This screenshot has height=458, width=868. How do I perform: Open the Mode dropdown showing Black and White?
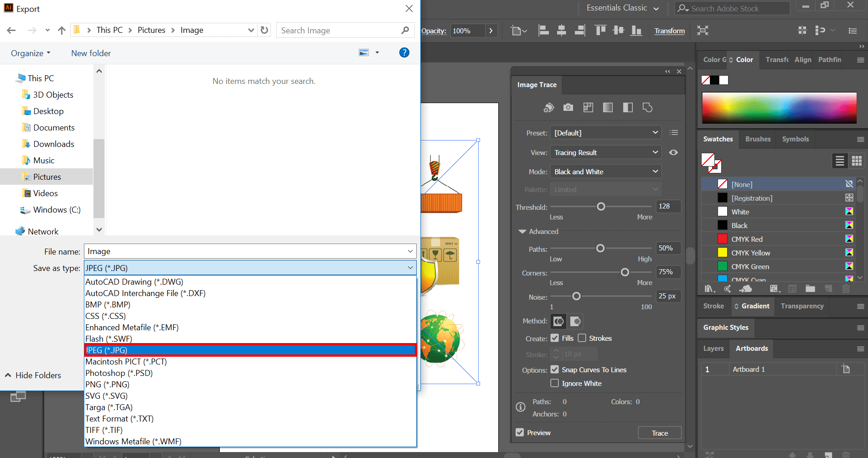(x=605, y=172)
